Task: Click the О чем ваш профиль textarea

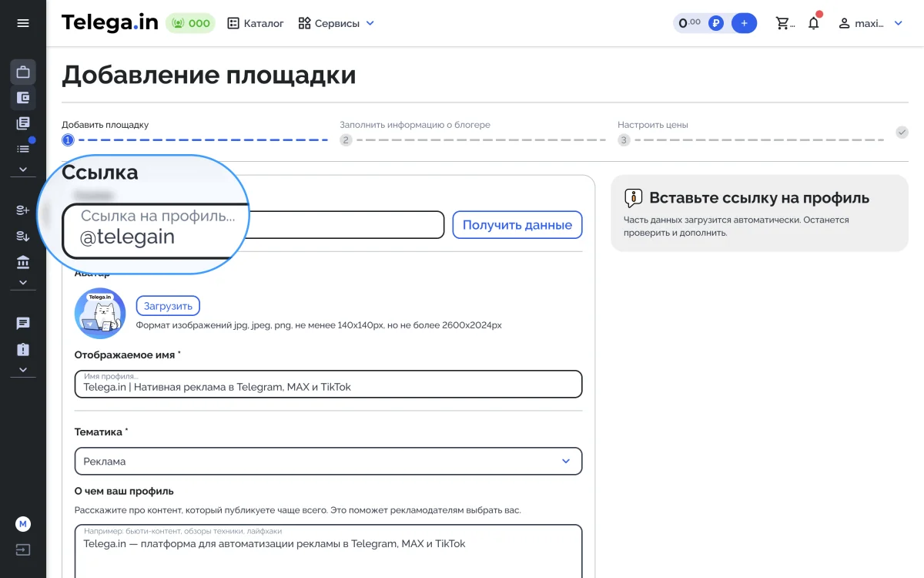Action: [328, 551]
